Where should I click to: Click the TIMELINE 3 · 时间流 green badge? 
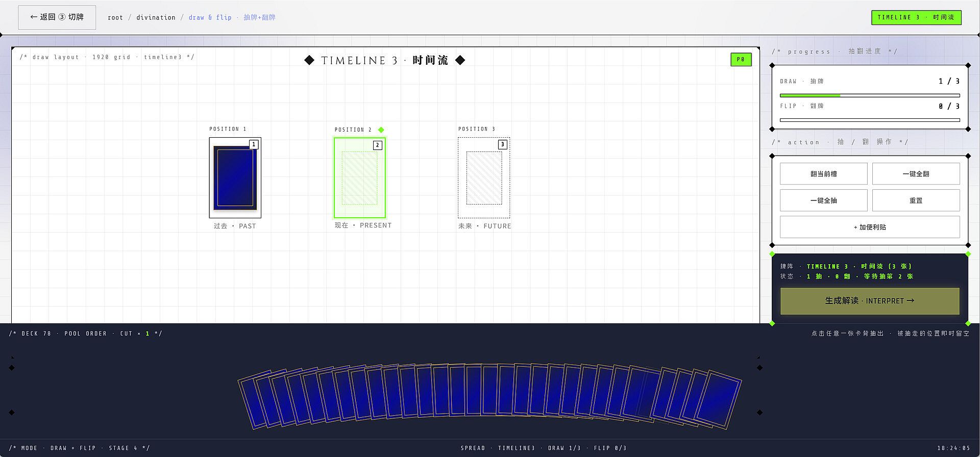tap(916, 17)
